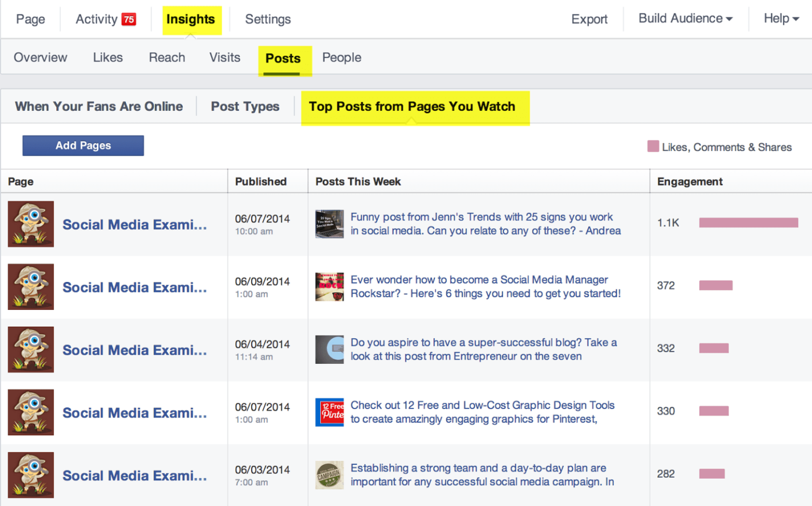Click the blog post thumbnail in the third row
The width and height of the screenshot is (812, 506).
[329, 349]
